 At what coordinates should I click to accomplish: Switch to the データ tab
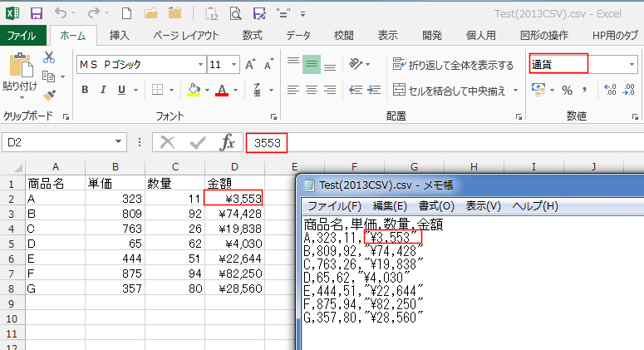tap(298, 36)
